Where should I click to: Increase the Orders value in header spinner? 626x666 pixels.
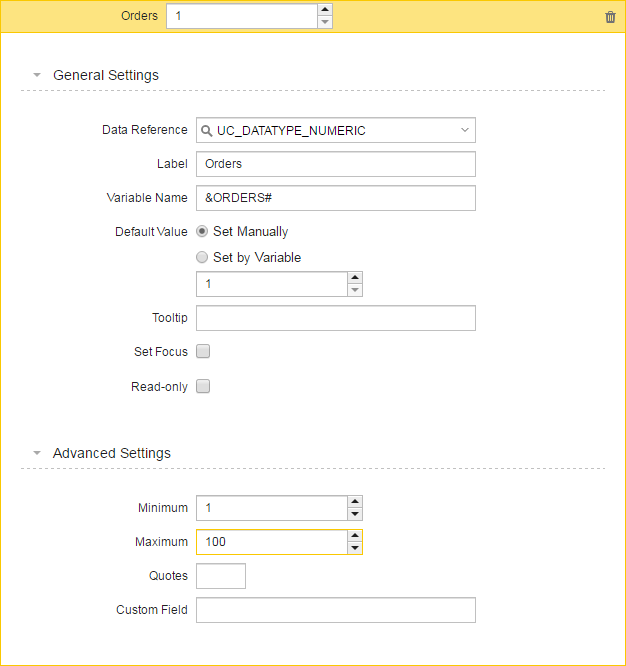325,9
